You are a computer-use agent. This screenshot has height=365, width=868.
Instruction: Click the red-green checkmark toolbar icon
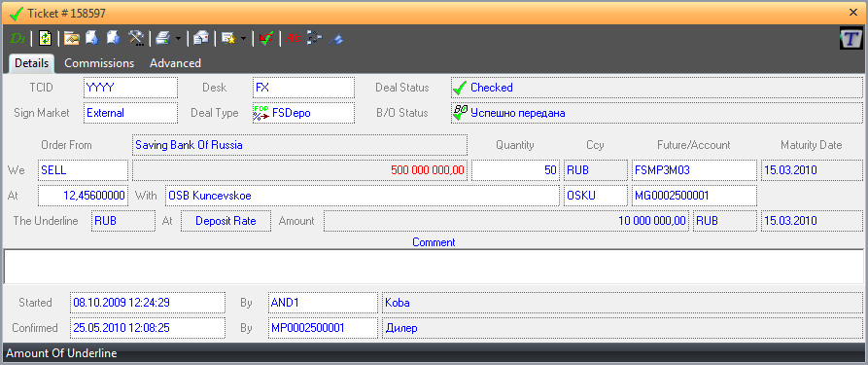pos(266,38)
